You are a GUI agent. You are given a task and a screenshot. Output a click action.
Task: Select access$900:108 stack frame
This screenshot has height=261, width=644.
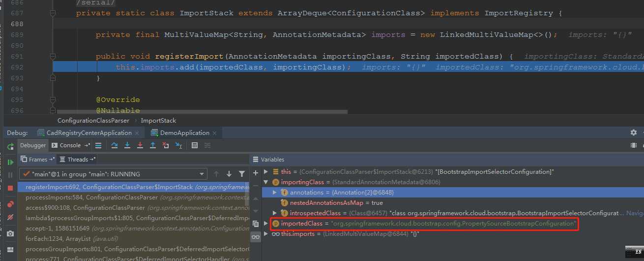133,208
